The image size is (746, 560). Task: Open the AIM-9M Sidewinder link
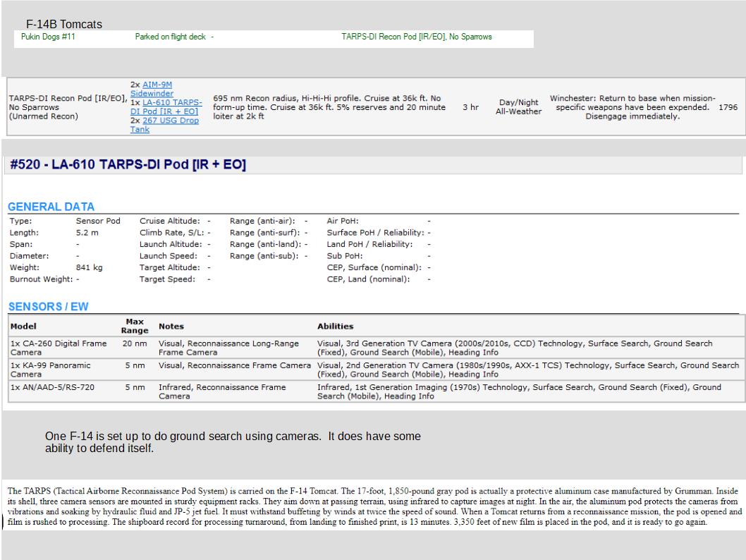(x=152, y=89)
